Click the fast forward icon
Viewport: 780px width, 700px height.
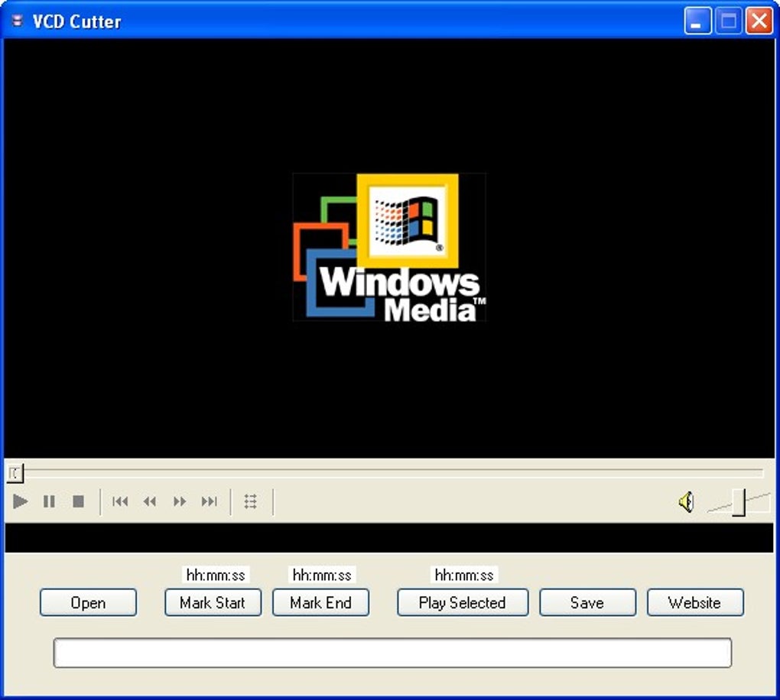(180, 501)
